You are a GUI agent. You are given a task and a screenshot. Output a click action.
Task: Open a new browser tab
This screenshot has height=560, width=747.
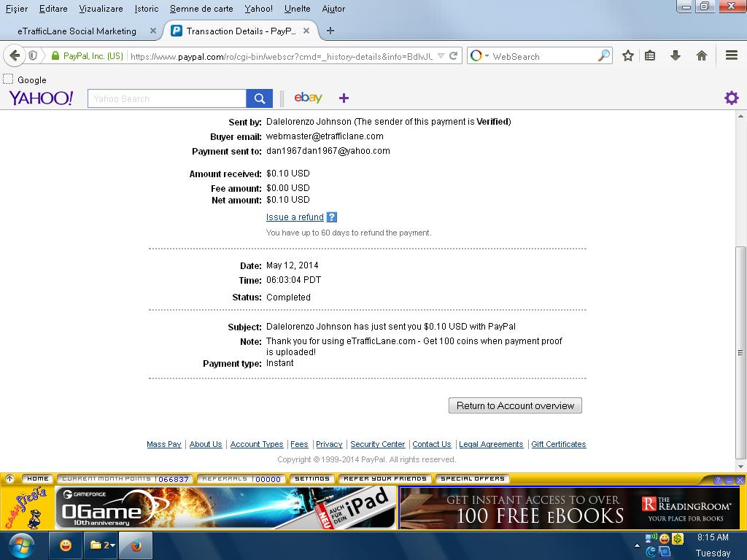pos(330,31)
